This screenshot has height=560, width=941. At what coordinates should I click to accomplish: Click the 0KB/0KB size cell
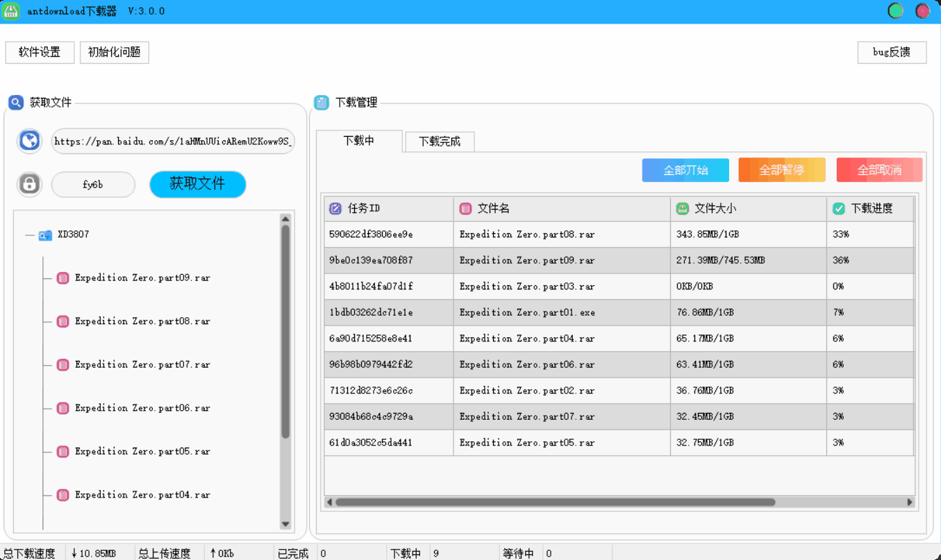(x=749, y=287)
